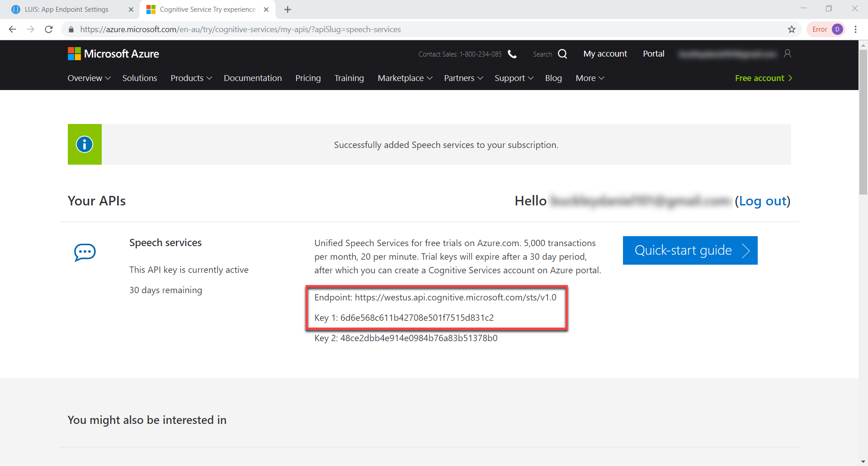This screenshot has width=868, height=466.
Task: Click the purple D profile avatar
Action: tap(837, 29)
